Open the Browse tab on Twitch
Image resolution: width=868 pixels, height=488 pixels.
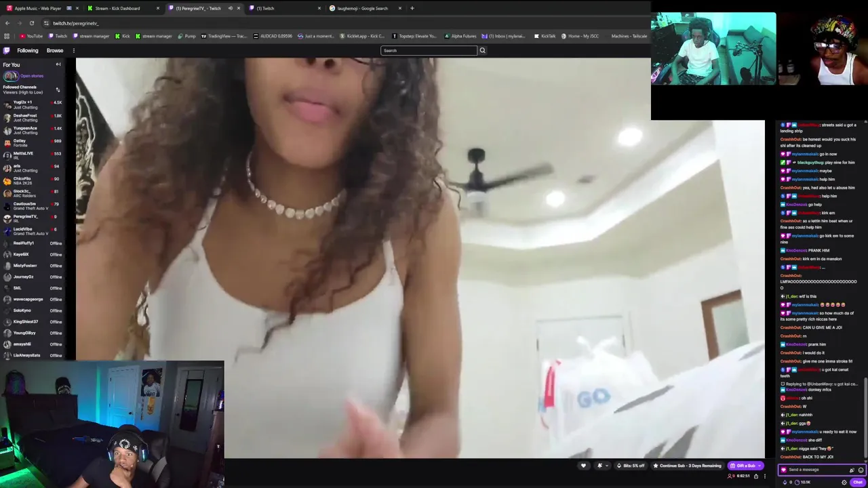tap(55, 50)
